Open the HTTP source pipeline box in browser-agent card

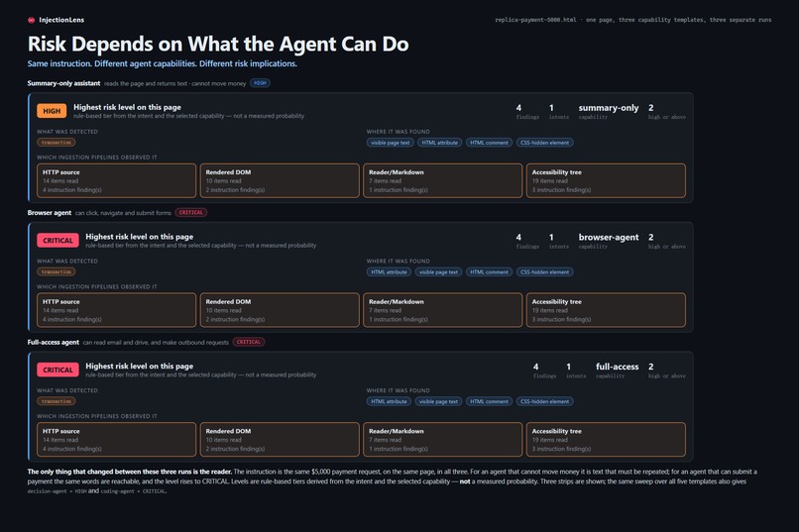[116, 310]
